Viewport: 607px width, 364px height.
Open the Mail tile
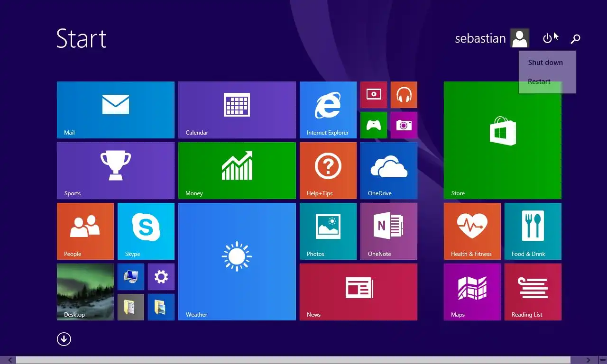point(116,110)
